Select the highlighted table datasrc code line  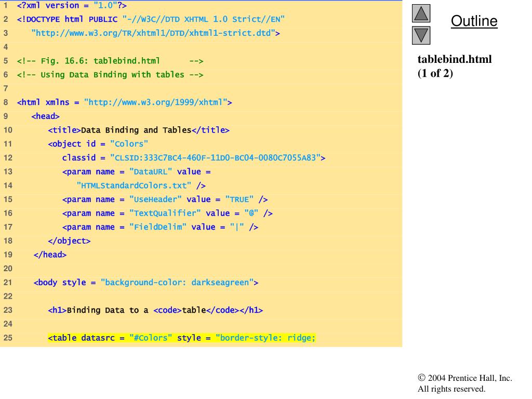[182, 338]
